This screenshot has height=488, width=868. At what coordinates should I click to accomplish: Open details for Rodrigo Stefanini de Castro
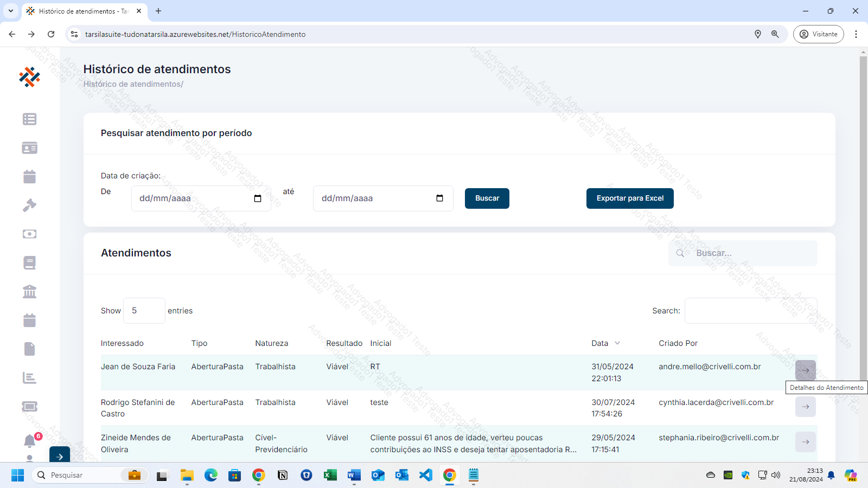(x=805, y=407)
